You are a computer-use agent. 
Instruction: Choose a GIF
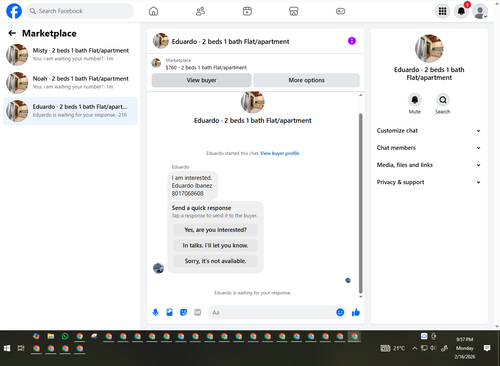coord(198,312)
